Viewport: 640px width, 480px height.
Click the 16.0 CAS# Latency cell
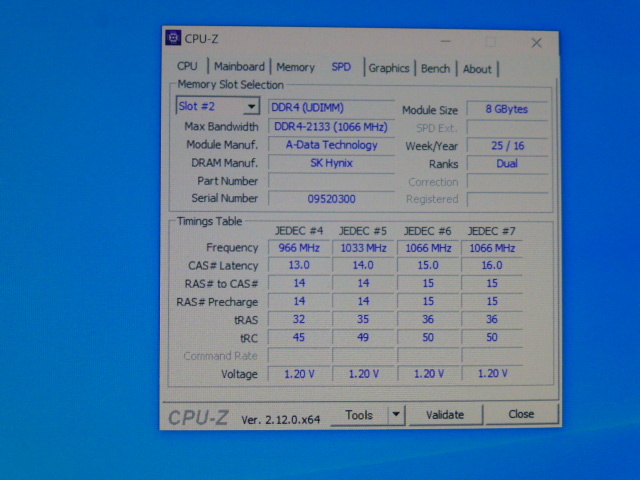tap(492, 265)
